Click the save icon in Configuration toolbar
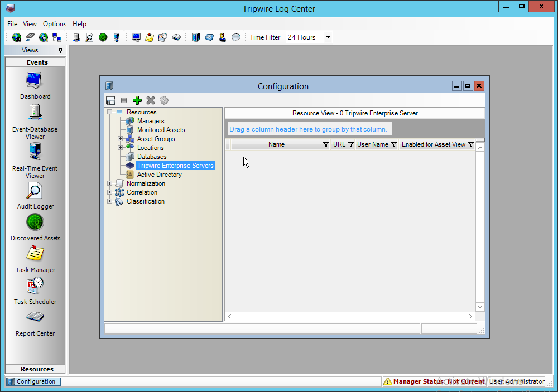Viewport: 558px width, 392px height. click(x=110, y=100)
